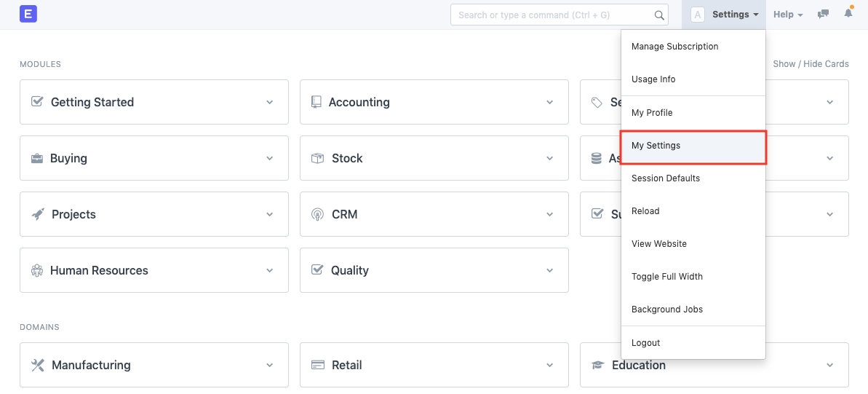Click the user avatar letter A
Screen dimensions: 868x394
[x=698, y=15]
